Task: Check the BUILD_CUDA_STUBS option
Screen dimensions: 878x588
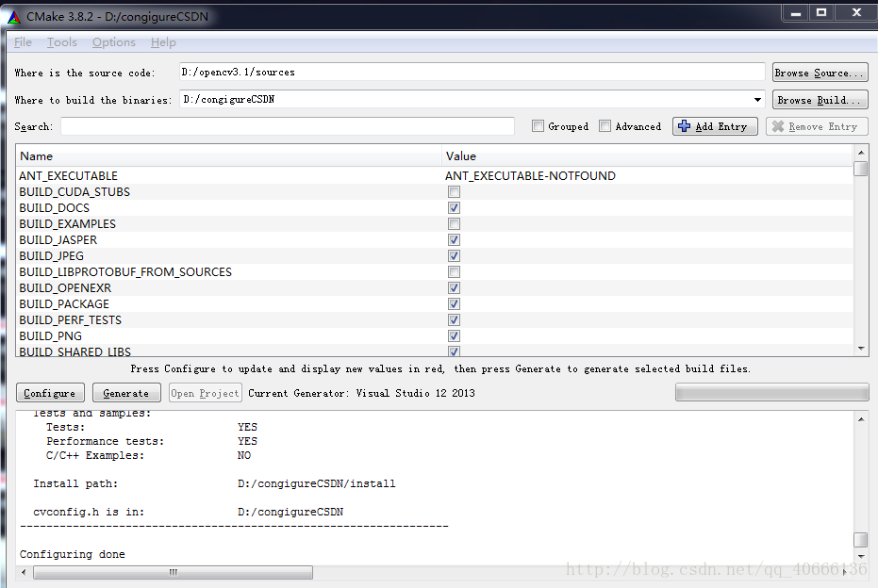Action: click(454, 192)
